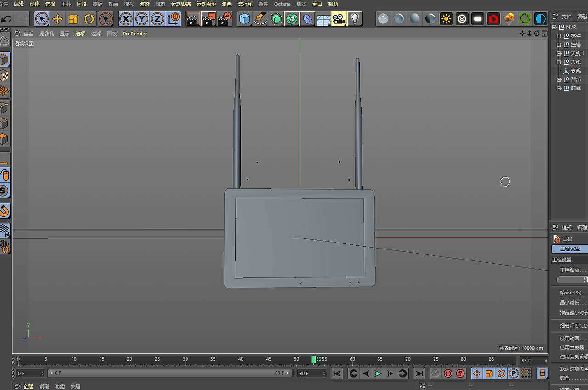Viewport: 588px width, 390px height.
Task: Step to the previous frame
Action: [x=366, y=373]
